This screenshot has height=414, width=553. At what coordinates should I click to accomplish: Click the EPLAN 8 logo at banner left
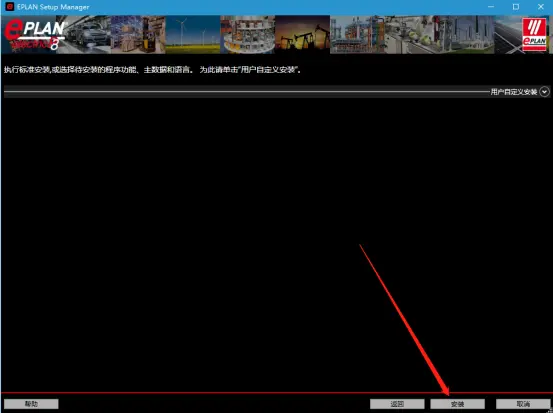pyautogui.click(x=34, y=35)
